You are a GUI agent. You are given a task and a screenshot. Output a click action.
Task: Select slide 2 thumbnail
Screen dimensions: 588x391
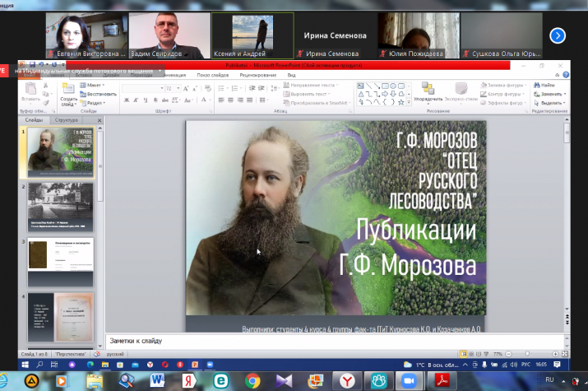pos(60,207)
